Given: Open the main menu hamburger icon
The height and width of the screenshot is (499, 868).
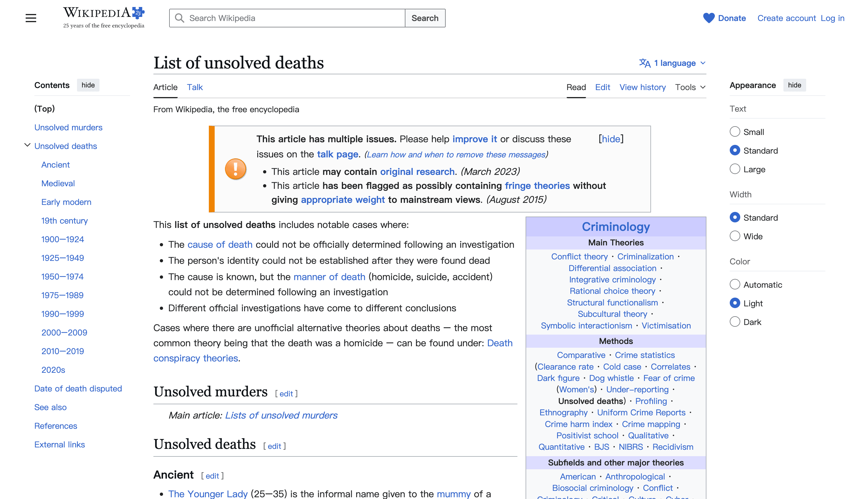Looking at the screenshot, I should pyautogui.click(x=31, y=18).
